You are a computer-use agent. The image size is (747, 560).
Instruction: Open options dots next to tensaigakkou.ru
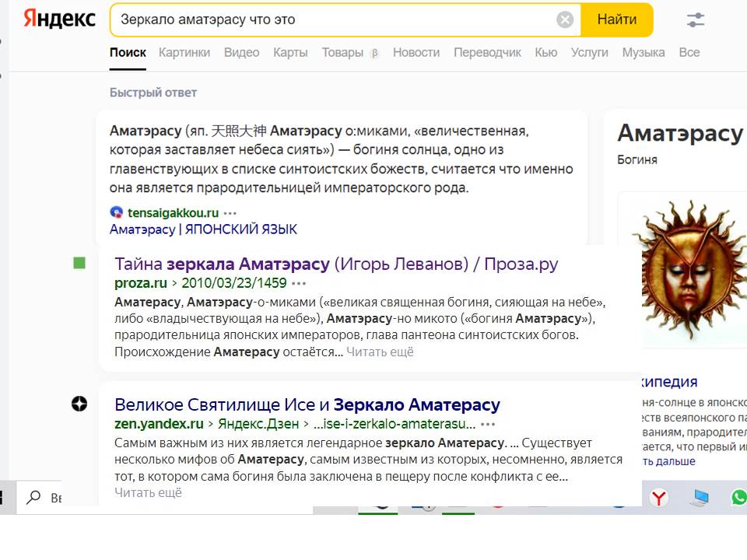[x=230, y=213]
